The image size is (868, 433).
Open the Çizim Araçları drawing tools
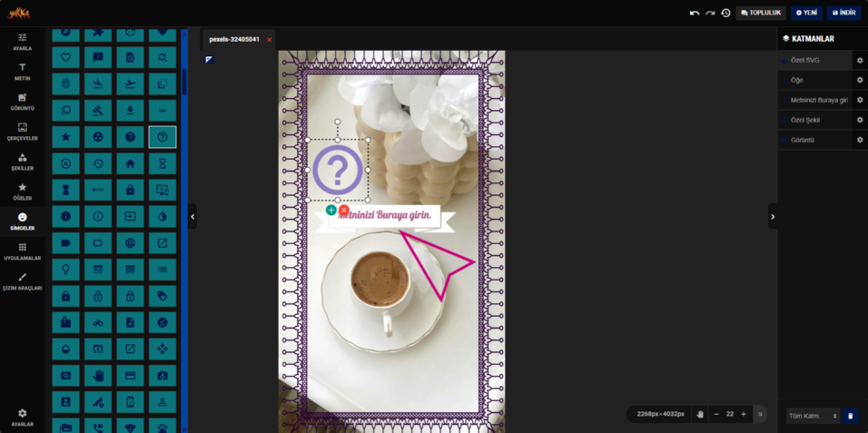click(x=22, y=281)
